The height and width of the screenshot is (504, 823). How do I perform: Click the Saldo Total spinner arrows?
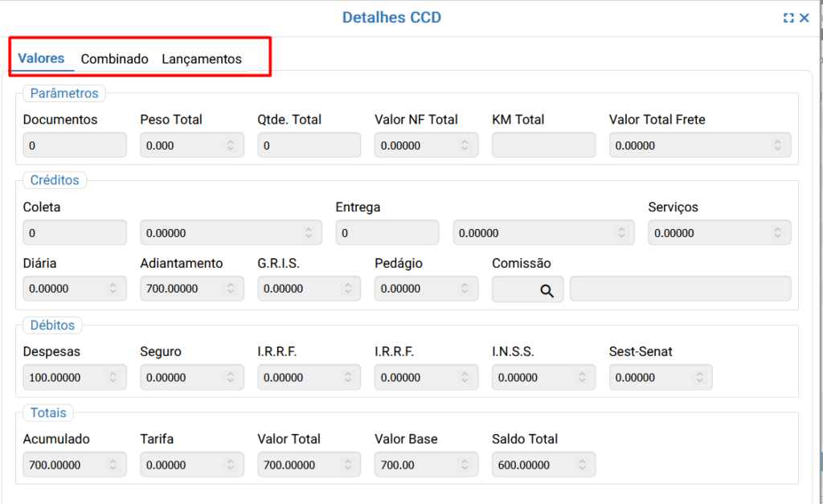tap(582, 465)
